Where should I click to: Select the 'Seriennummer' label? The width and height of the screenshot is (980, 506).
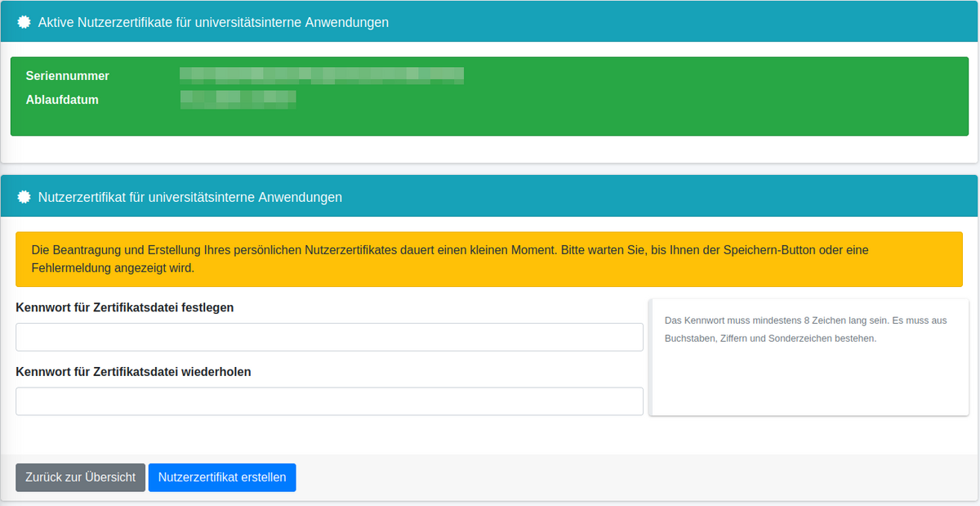67,76
